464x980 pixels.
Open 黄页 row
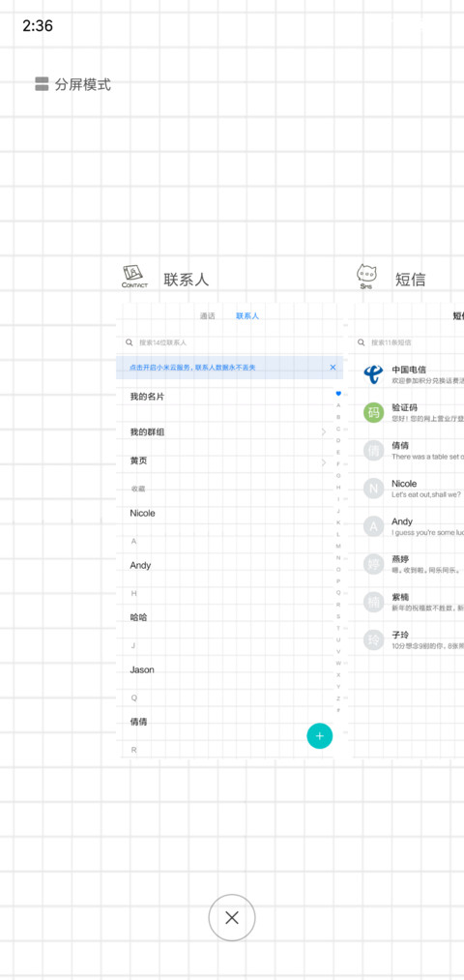coord(225,461)
